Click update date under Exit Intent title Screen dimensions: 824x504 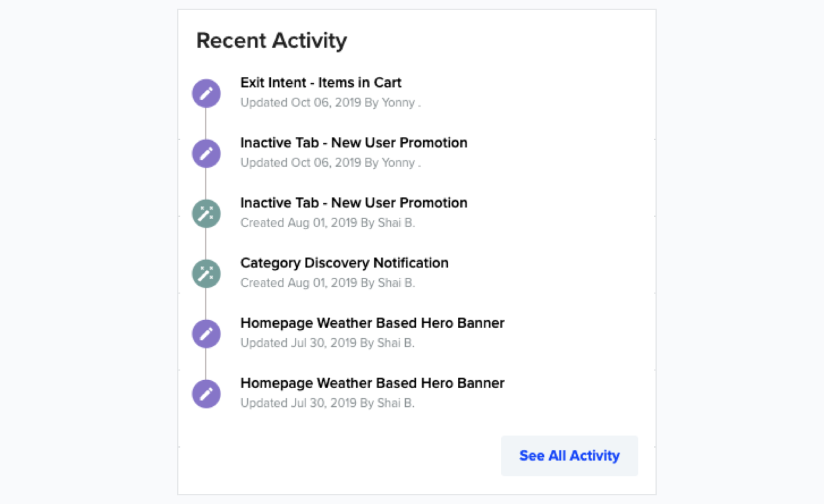[x=330, y=102]
